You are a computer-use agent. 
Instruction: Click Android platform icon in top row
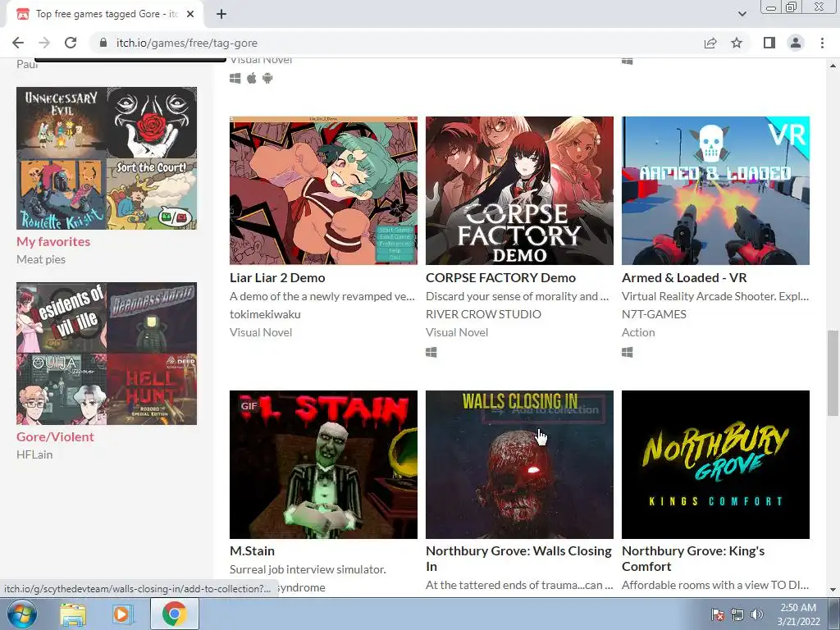click(x=267, y=79)
